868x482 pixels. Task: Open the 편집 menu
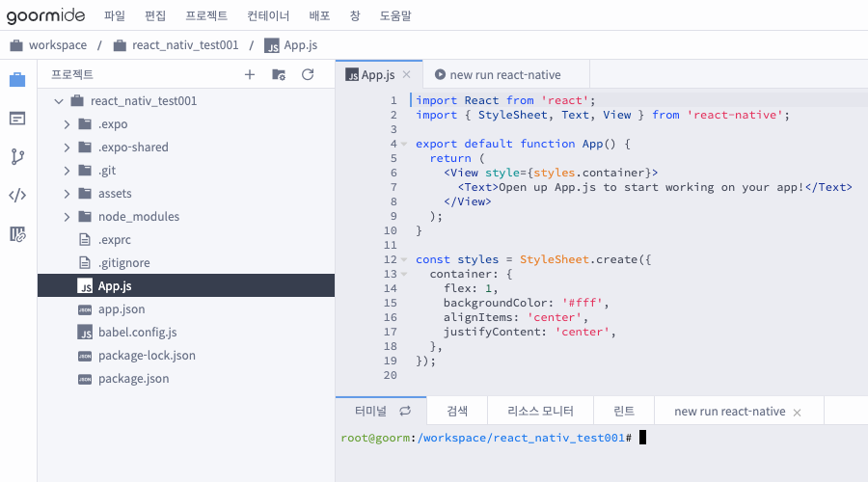[155, 16]
